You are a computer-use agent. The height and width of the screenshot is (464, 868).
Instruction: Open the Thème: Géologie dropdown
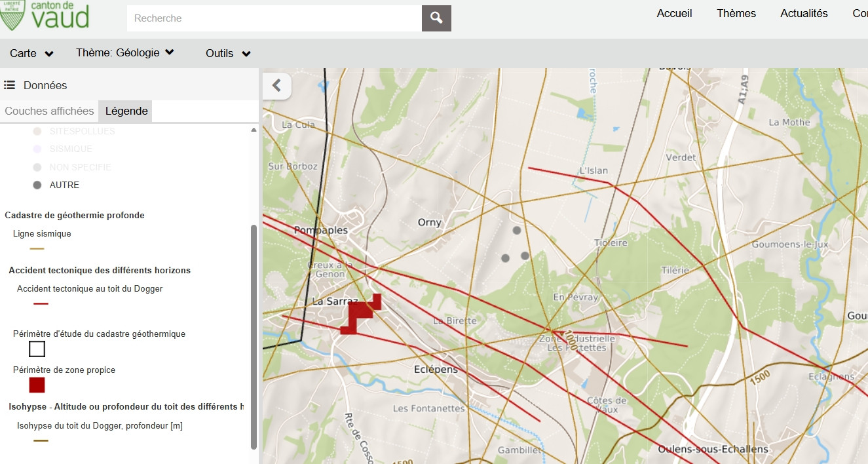[124, 53]
